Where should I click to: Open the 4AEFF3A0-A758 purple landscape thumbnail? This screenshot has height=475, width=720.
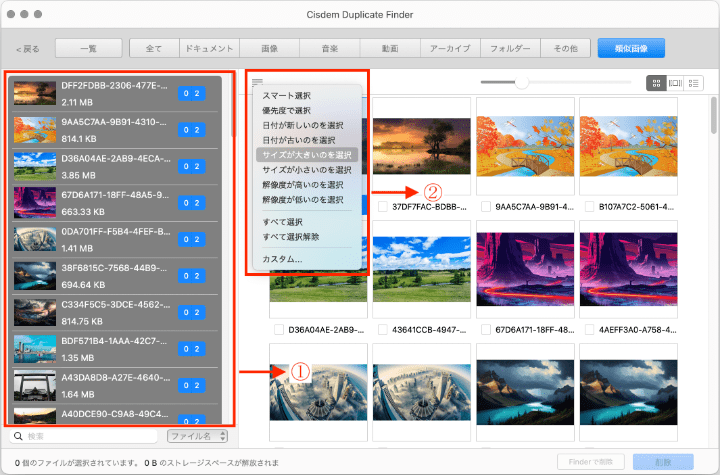[629, 269]
